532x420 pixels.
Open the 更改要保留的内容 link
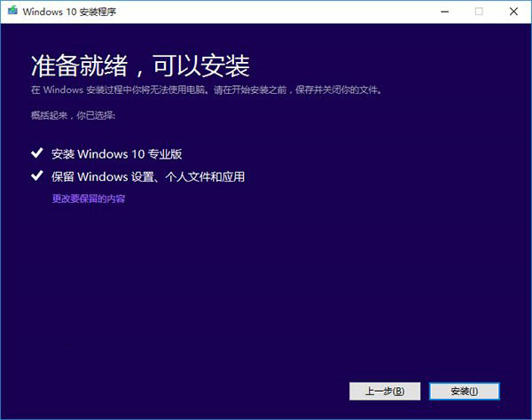pyautogui.click(x=89, y=198)
